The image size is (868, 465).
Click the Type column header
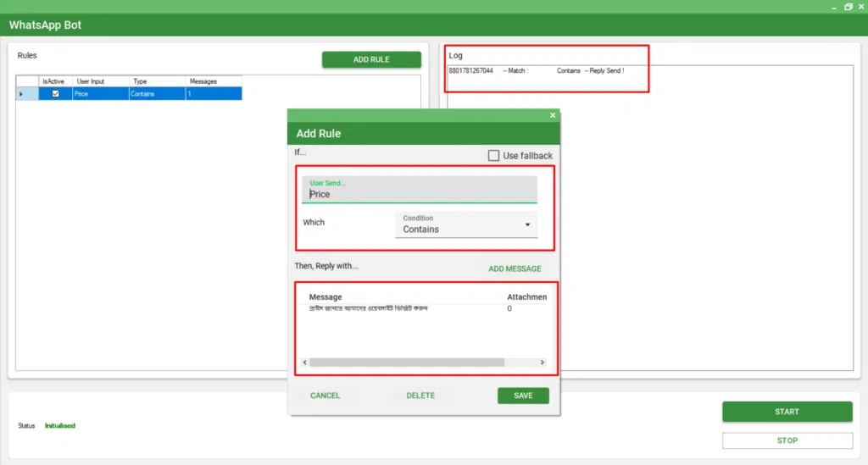click(x=157, y=81)
